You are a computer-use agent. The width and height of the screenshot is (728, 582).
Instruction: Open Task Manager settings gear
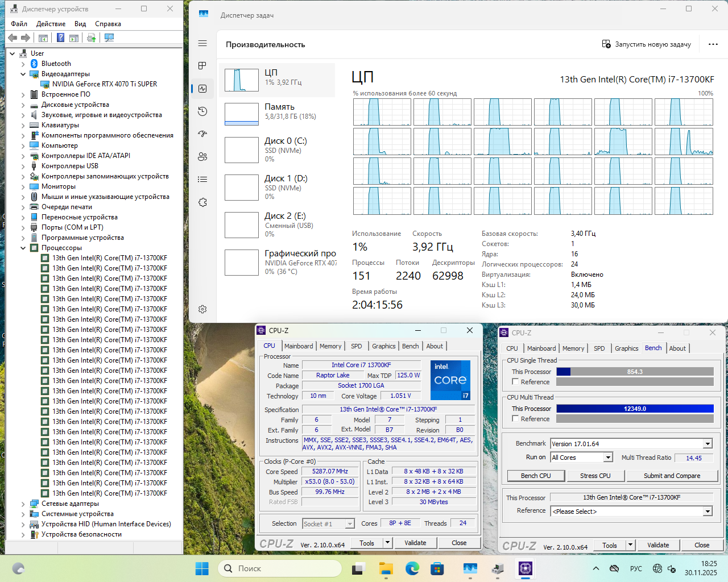click(x=202, y=309)
